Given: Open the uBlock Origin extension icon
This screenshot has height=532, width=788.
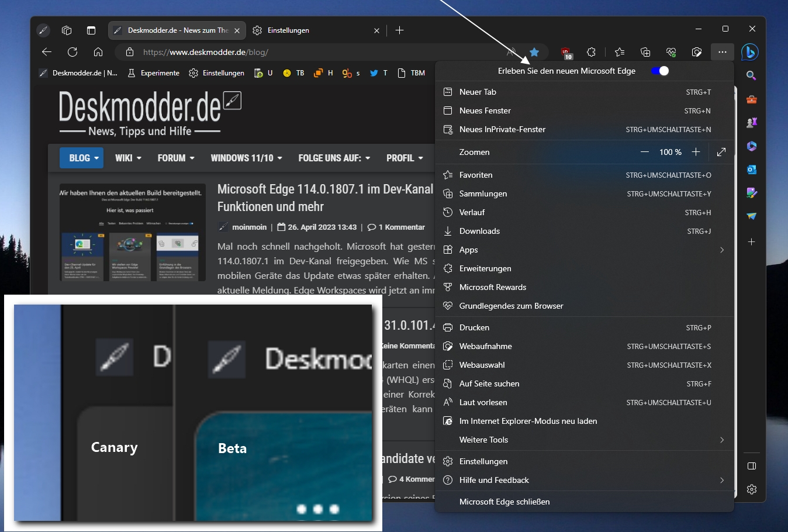Looking at the screenshot, I should coord(566,53).
